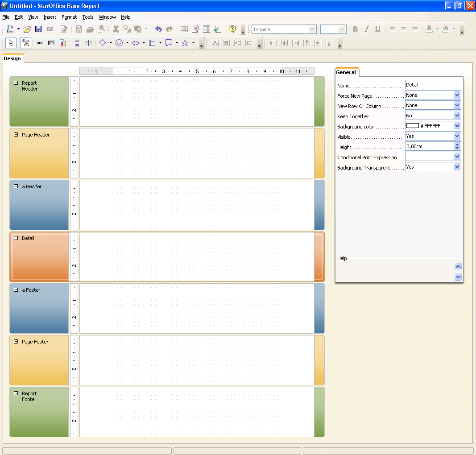This screenshot has width=476, height=455.
Task: Select the Callouts speech bubble tool
Action: click(x=169, y=43)
